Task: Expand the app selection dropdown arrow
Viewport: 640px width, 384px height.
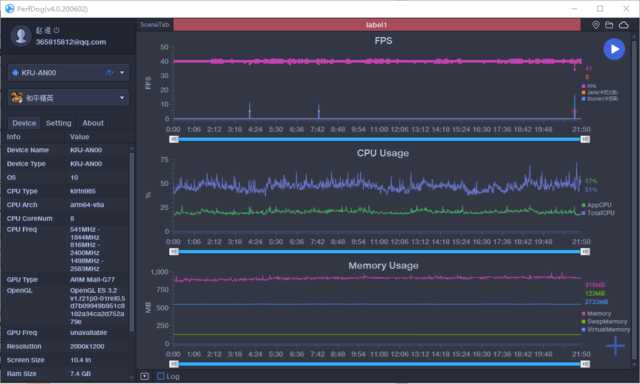Action: (x=122, y=98)
